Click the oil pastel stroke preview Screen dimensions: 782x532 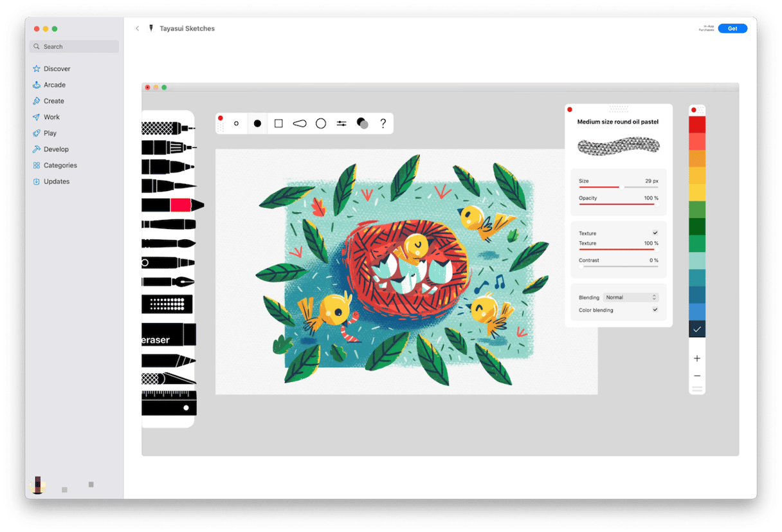(619, 145)
